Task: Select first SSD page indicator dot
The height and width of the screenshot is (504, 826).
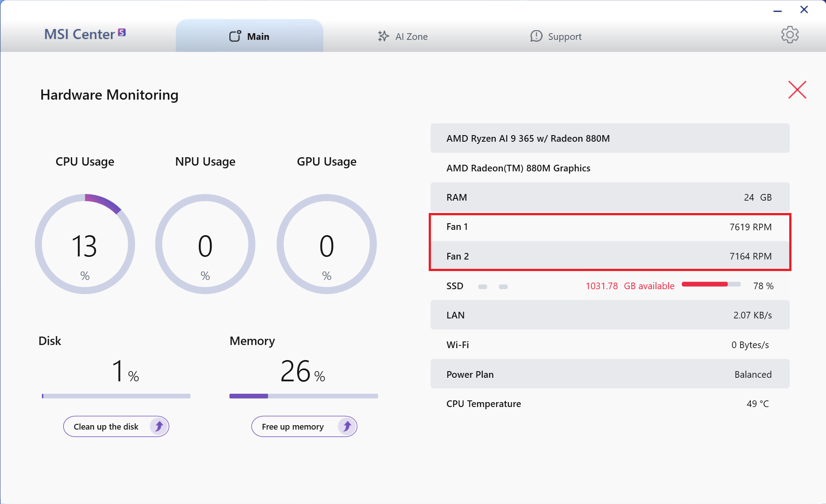Action: click(483, 287)
